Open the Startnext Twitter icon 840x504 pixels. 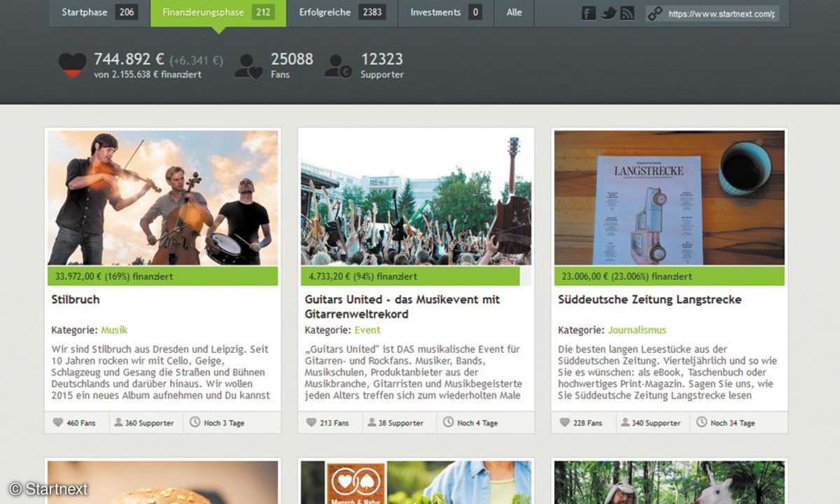(608, 13)
